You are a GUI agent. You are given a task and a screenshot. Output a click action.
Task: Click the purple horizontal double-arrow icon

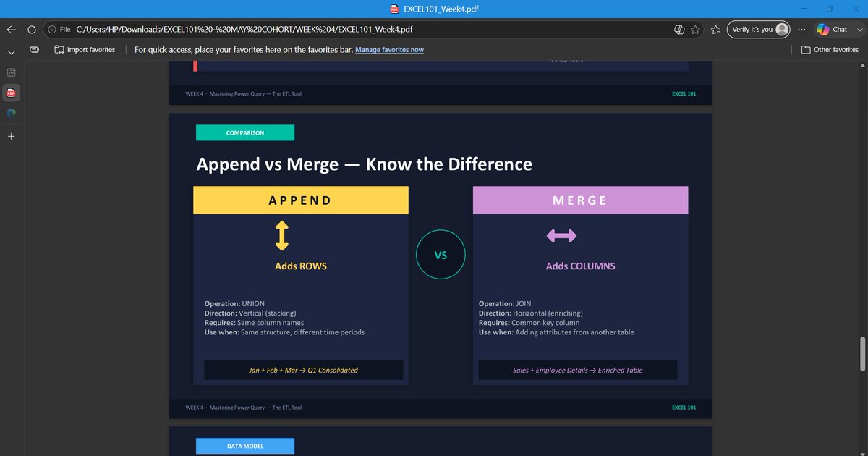(561, 236)
